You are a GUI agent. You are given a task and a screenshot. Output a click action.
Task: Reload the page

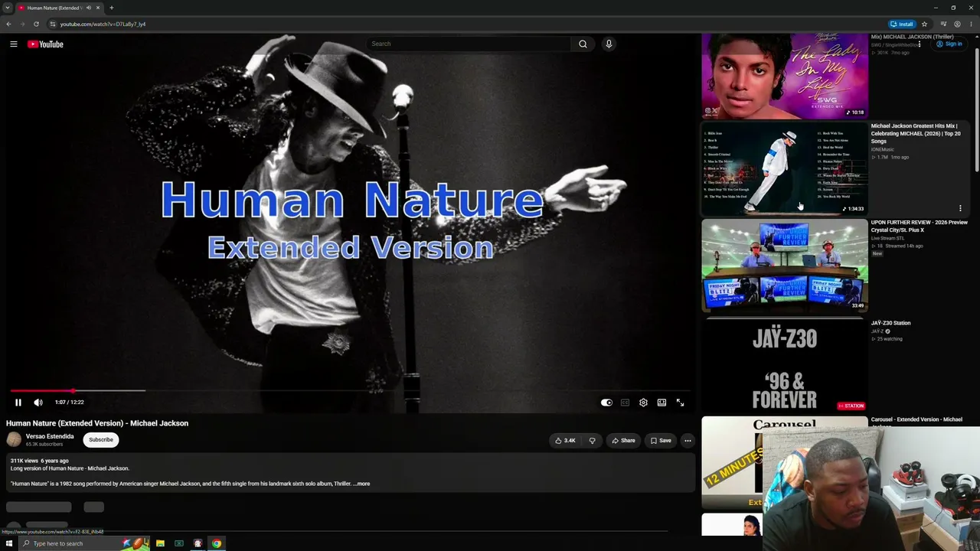(36, 24)
